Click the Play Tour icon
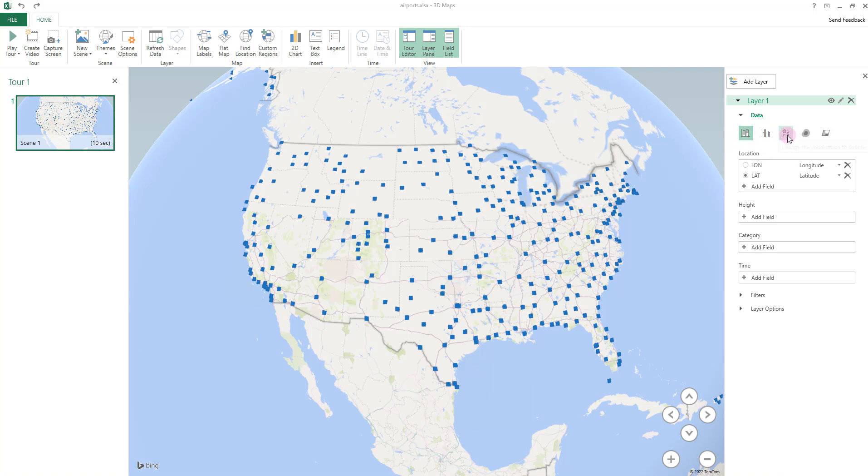868x476 pixels. (12, 36)
